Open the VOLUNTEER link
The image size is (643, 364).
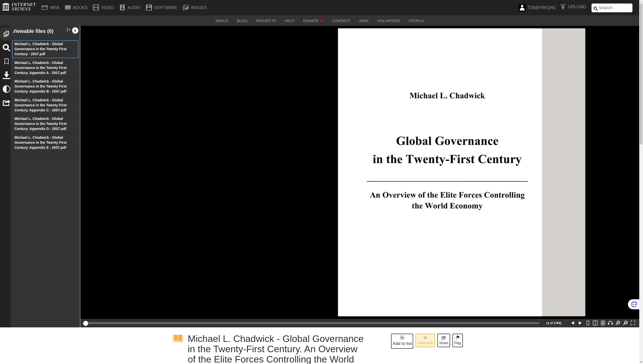[389, 21]
